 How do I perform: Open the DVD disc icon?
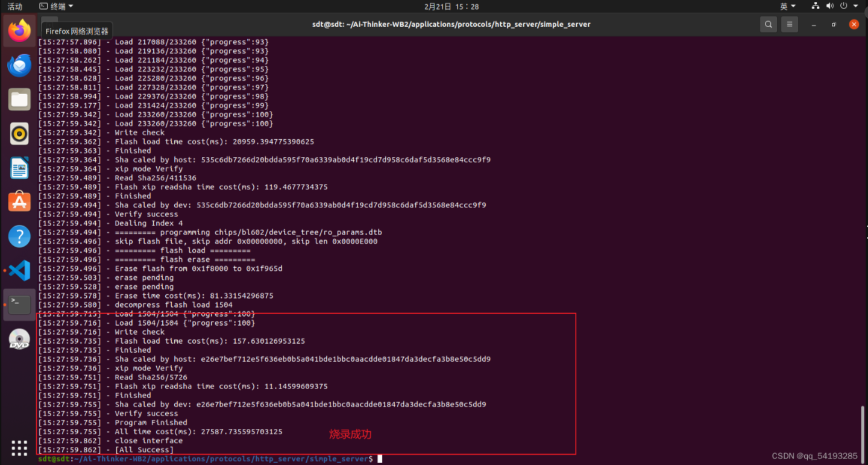(19, 340)
